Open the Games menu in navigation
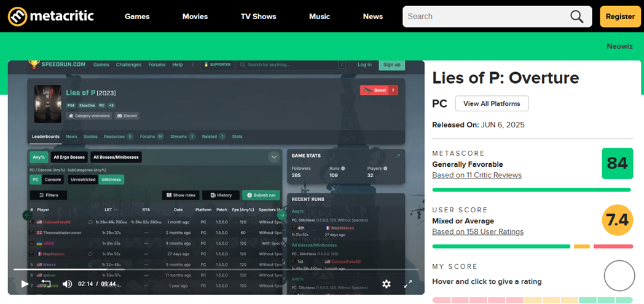This screenshot has width=644, height=304. pyautogui.click(x=137, y=17)
